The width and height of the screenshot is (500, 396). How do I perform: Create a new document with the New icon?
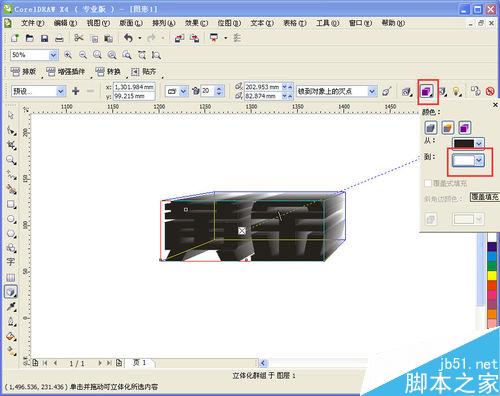(x=14, y=38)
